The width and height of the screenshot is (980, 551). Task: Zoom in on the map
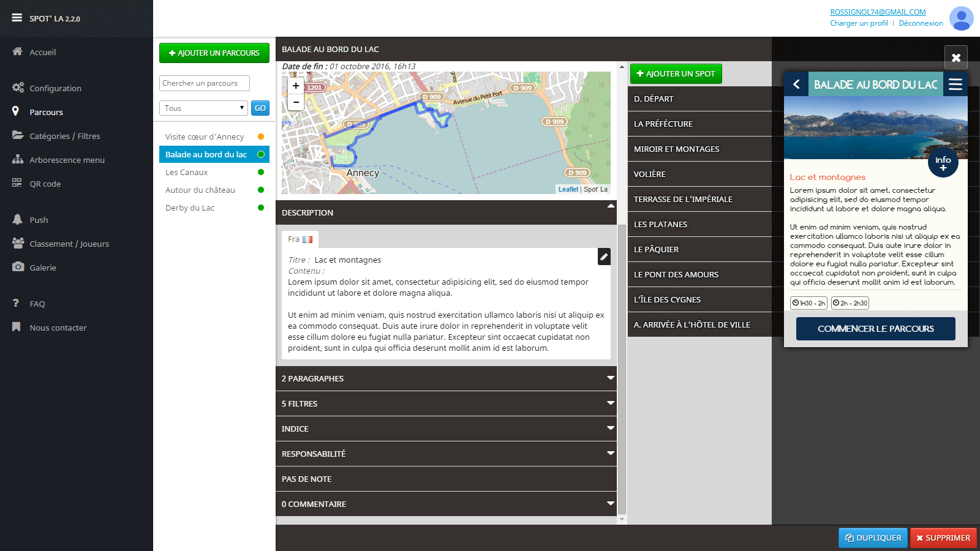(x=296, y=86)
